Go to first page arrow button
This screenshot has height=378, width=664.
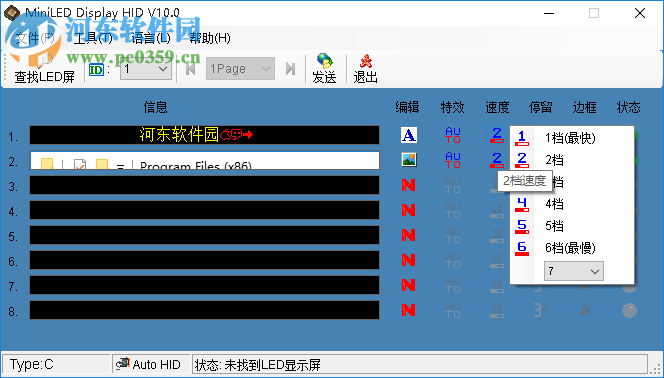[190, 69]
